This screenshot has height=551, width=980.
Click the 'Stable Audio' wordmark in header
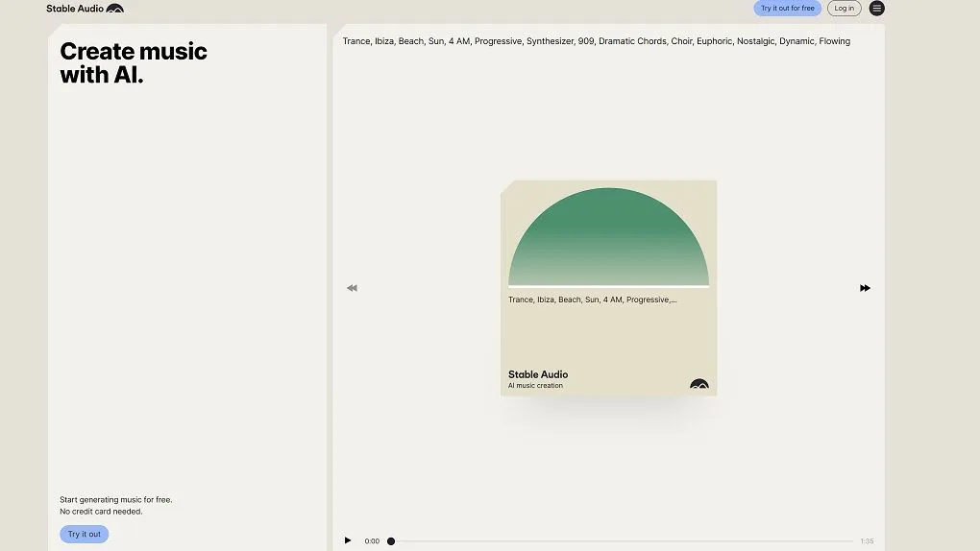[75, 9]
